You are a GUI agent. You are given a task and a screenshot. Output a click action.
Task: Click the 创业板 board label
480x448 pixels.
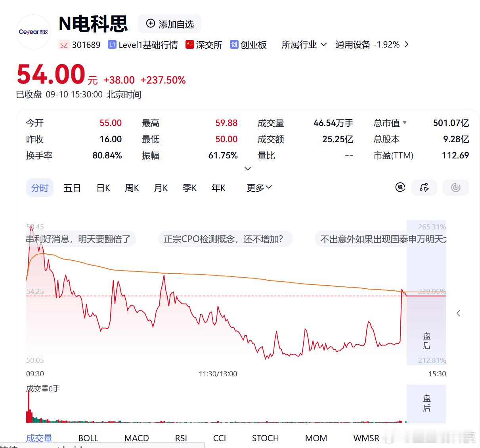pos(254,45)
